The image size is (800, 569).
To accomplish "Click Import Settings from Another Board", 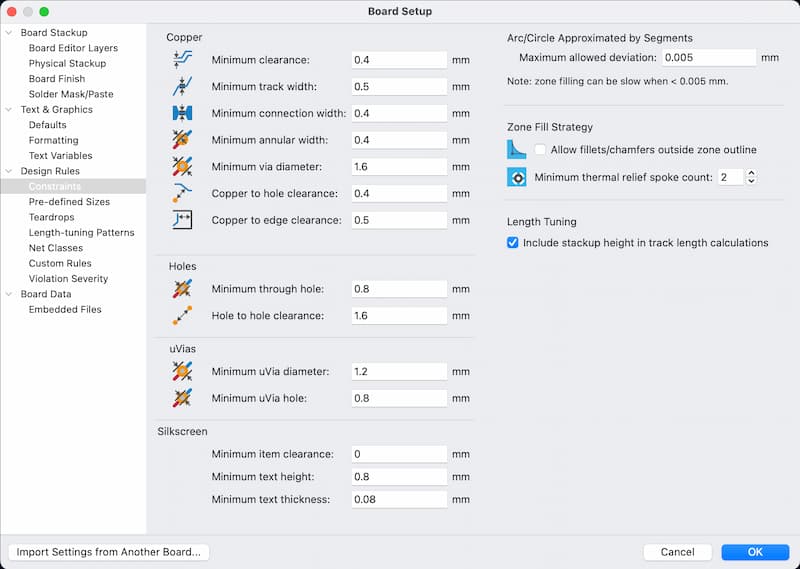I will click(x=108, y=552).
